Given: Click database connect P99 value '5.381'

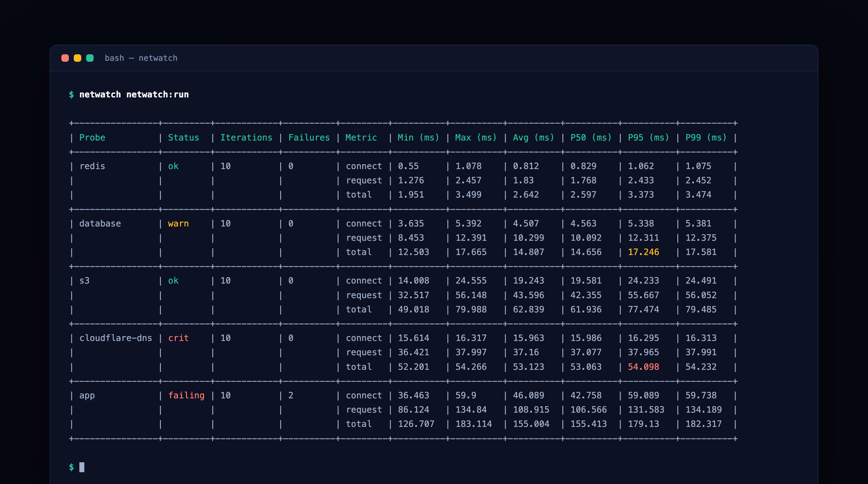Looking at the screenshot, I should [x=698, y=223].
